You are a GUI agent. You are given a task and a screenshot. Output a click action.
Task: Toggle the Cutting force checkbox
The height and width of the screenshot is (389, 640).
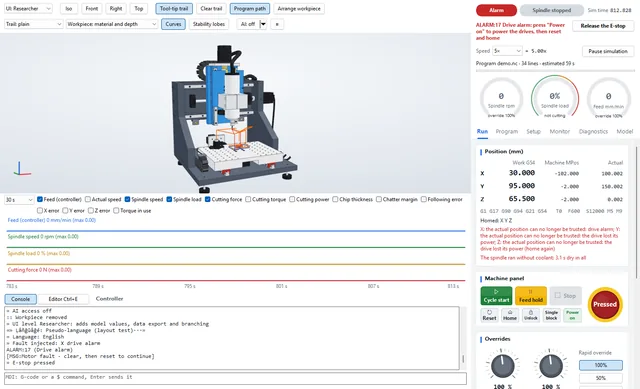(x=207, y=200)
